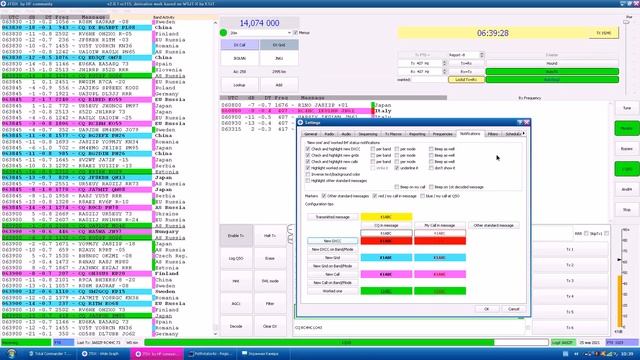Click the Halt Tx button
640x360 pixels.
[270, 236]
